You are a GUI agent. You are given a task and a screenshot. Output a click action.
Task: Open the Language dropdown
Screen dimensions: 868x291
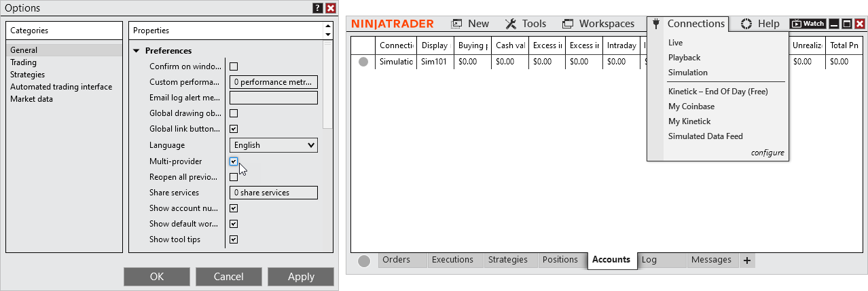(x=274, y=145)
